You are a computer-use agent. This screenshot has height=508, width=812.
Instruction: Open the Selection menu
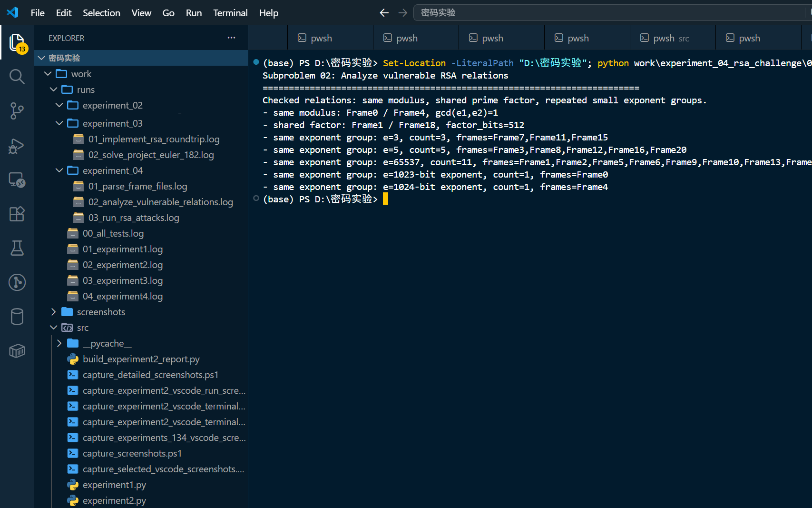click(101, 13)
